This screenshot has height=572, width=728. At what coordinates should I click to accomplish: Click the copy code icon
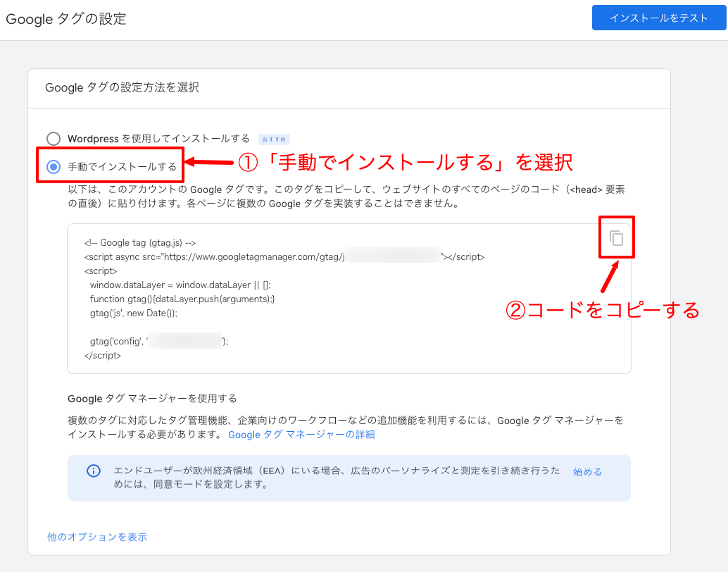point(616,238)
